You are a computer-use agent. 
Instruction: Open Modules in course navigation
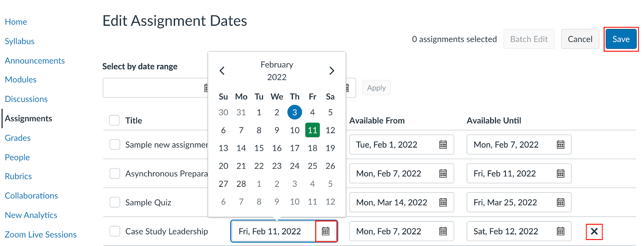[x=21, y=80]
